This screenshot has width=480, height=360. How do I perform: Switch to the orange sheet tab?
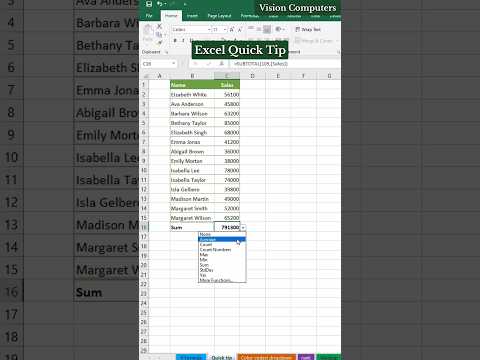coord(266,357)
